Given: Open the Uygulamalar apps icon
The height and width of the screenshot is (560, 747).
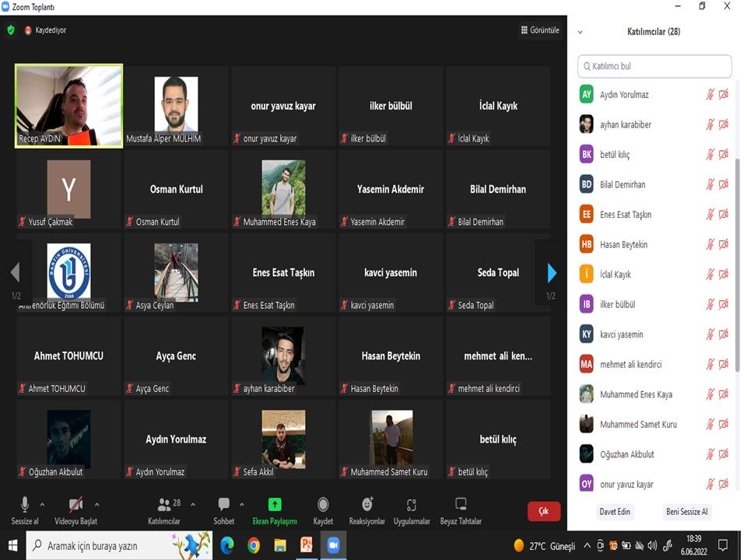Looking at the screenshot, I should (412, 505).
